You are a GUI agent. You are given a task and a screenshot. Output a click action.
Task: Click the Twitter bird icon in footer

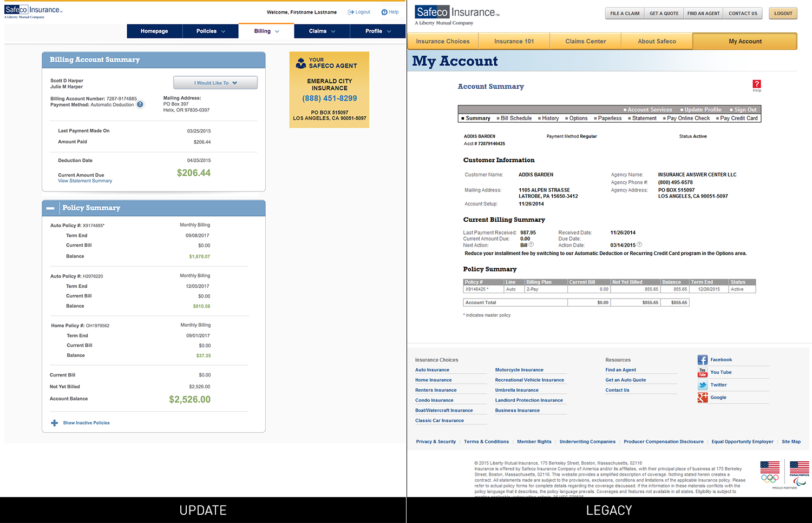click(x=703, y=385)
